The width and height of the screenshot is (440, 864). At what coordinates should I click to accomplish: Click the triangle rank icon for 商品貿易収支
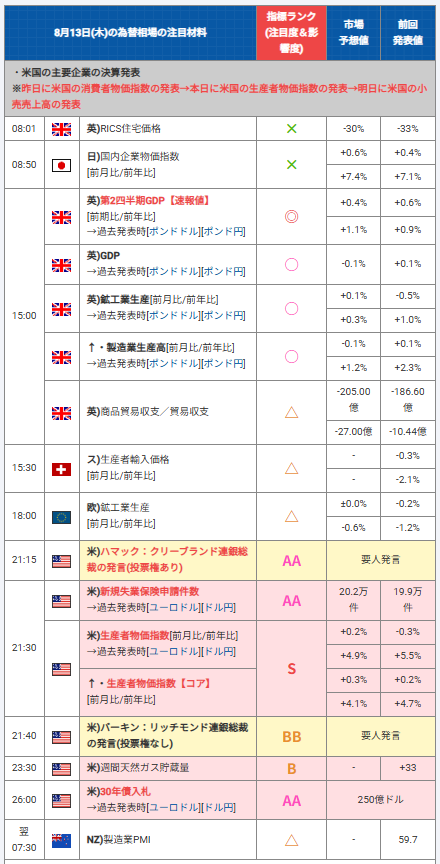tap(291, 412)
